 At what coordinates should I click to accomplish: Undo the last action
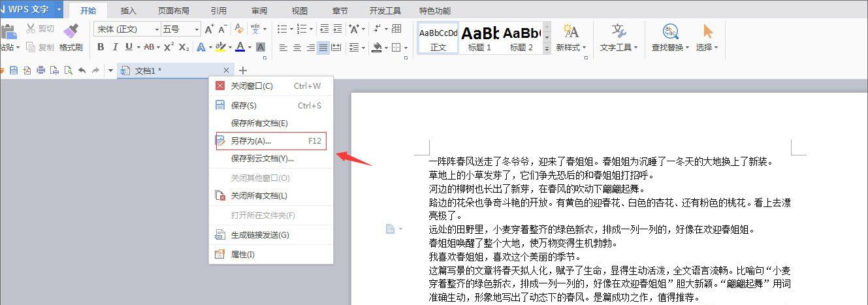coord(82,70)
